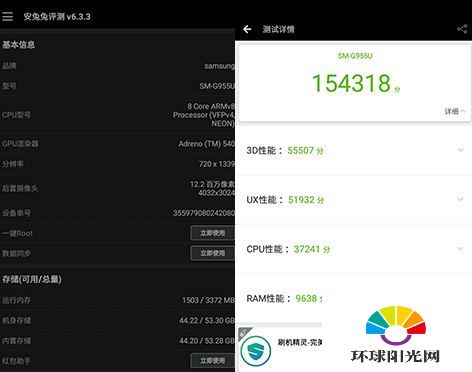
Task: Select the 刷机精灵 ad banner text
Action: pos(300,342)
